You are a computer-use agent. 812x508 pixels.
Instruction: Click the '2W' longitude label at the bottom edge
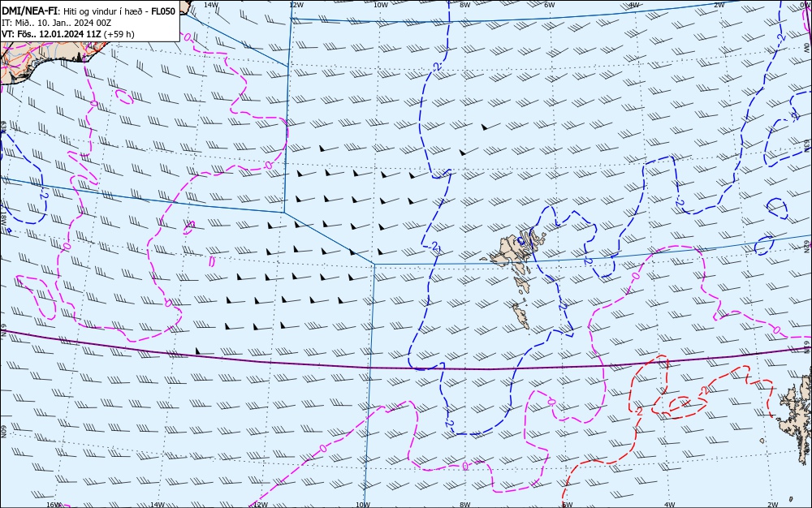773,505
